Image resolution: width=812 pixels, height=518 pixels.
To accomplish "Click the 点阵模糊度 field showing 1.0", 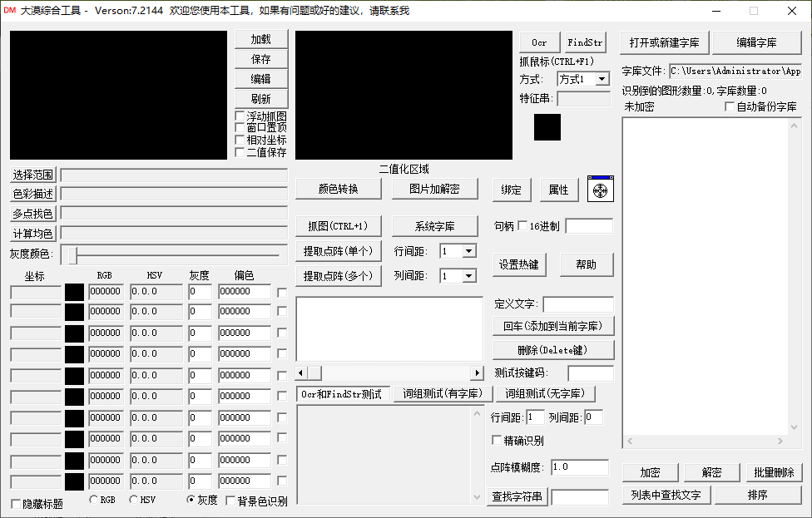I will [x=580, y=467].
